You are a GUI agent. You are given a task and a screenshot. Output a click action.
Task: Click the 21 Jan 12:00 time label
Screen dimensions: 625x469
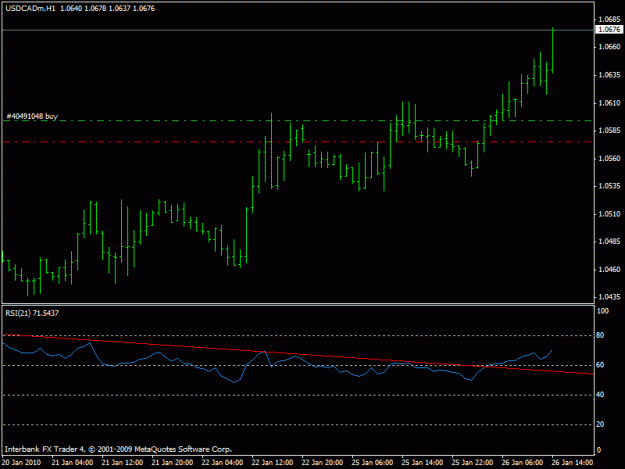pos(122,463)
